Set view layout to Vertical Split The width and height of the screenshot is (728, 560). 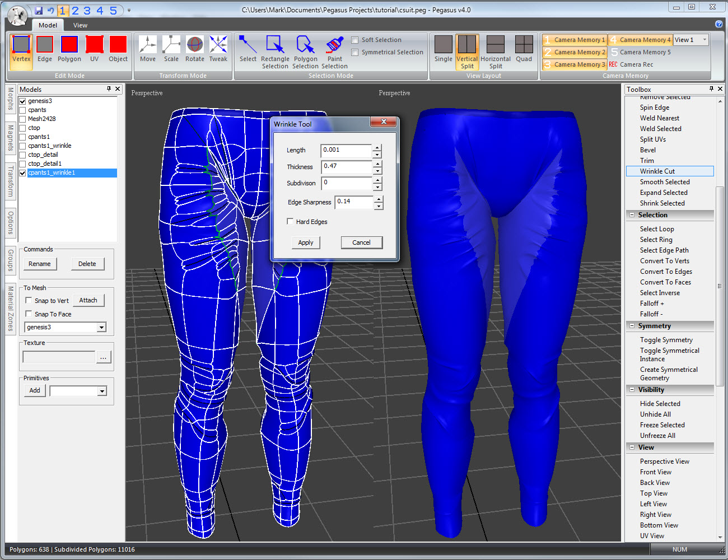(467, 52)
